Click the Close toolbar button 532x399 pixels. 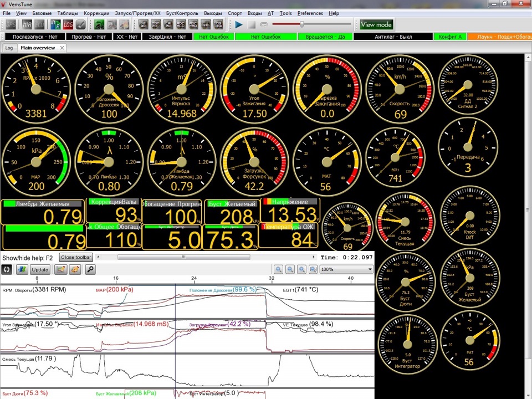[x=76, y=258]
